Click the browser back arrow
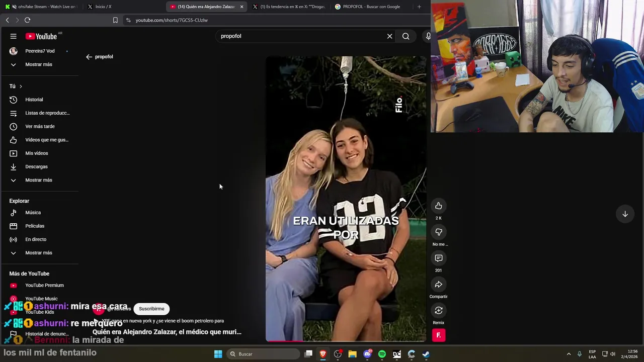 click(7, 20)
